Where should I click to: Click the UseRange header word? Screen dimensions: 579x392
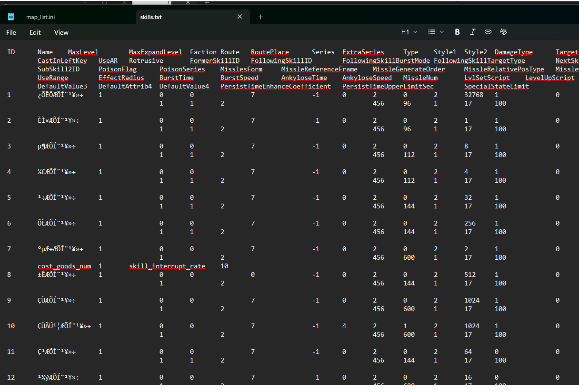pos(53,78)
